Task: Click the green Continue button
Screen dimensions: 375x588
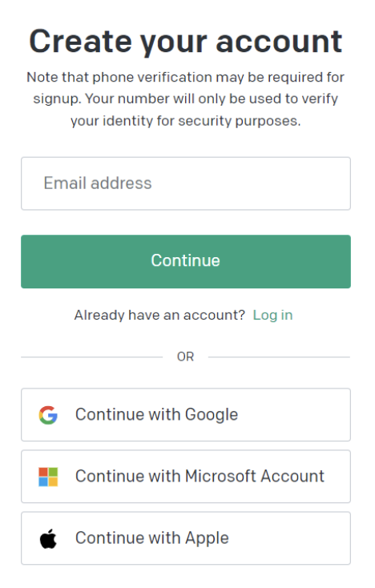Action: coord(186,261)
